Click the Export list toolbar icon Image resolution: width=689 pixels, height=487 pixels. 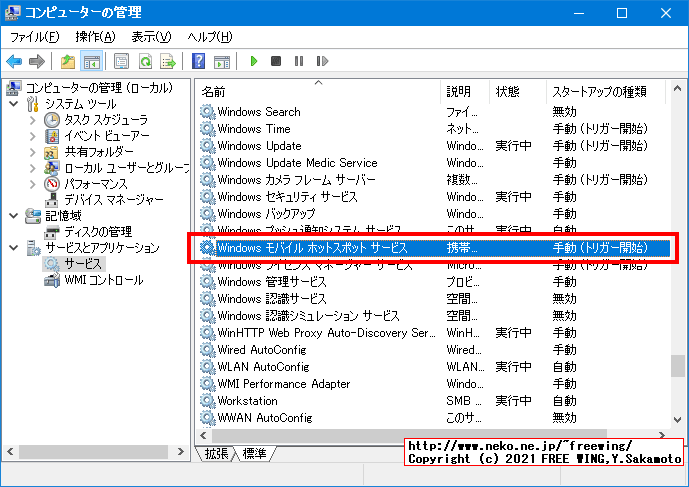pyautogui.click(x=168, y=61)
